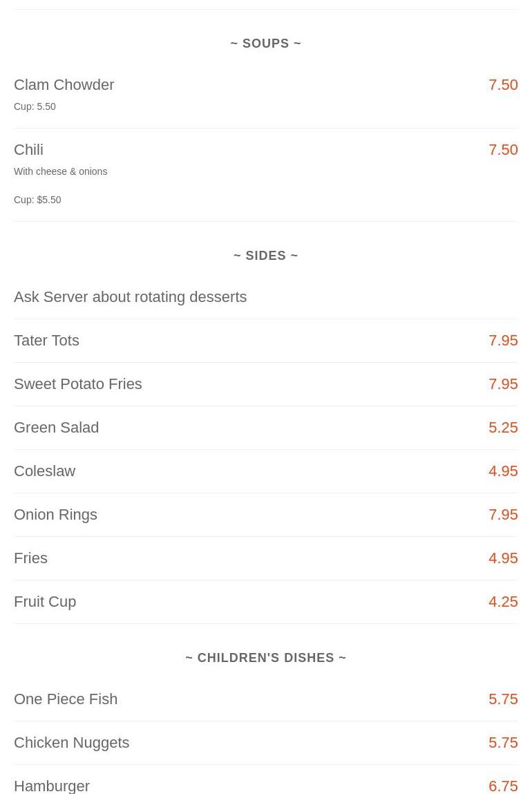
Task: Select Ask Server about rotating desserts
Action: (130, 296)
